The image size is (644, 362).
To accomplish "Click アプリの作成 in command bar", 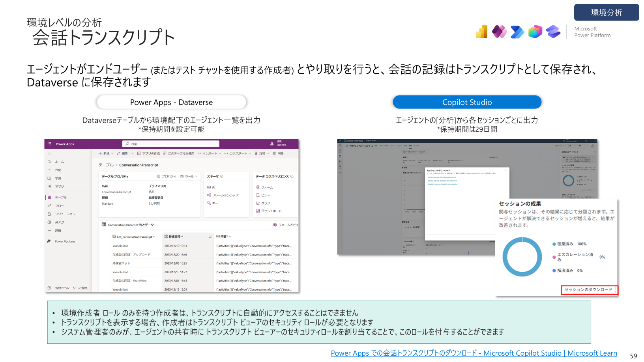I will click(148, 153).
